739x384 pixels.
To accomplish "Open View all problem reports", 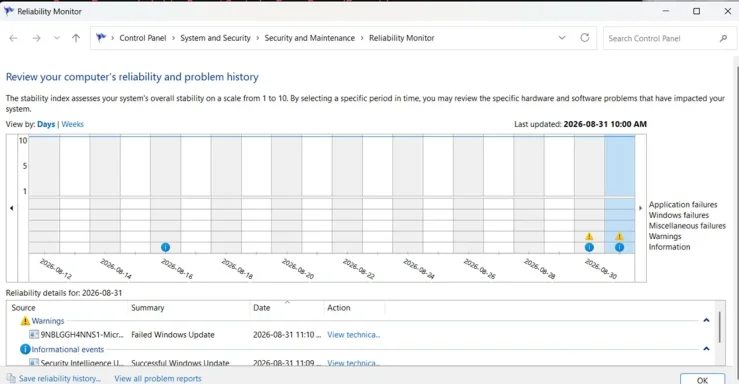I will (158, 379).
